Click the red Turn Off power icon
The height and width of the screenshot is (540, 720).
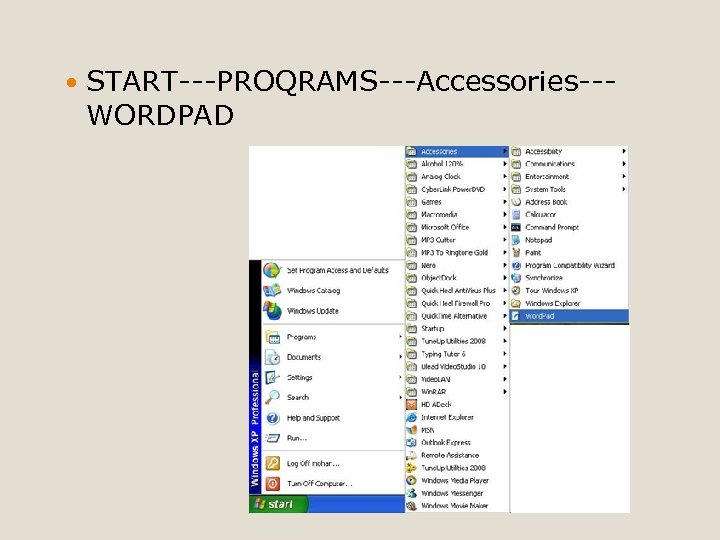point(273,484)
